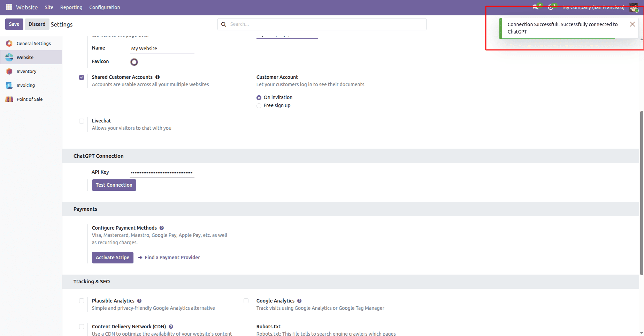Enable Content Delivery Network checkbox

[x=82, y=327]
